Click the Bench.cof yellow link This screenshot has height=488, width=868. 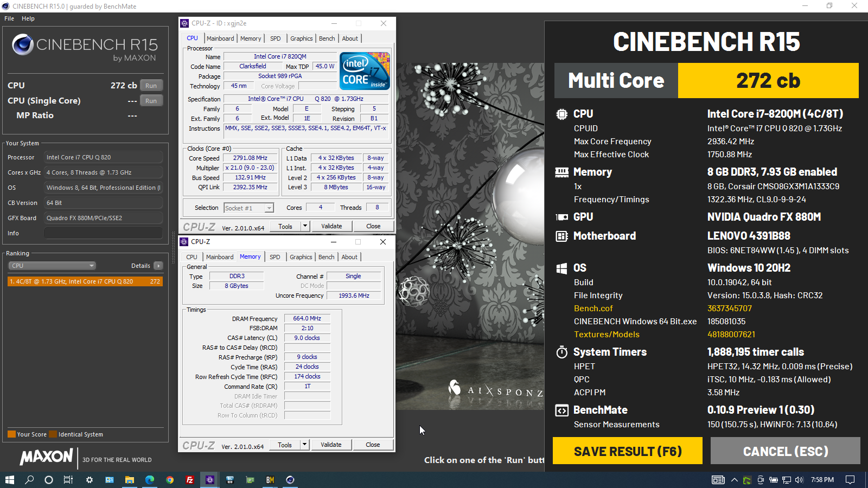pos(593,309)
